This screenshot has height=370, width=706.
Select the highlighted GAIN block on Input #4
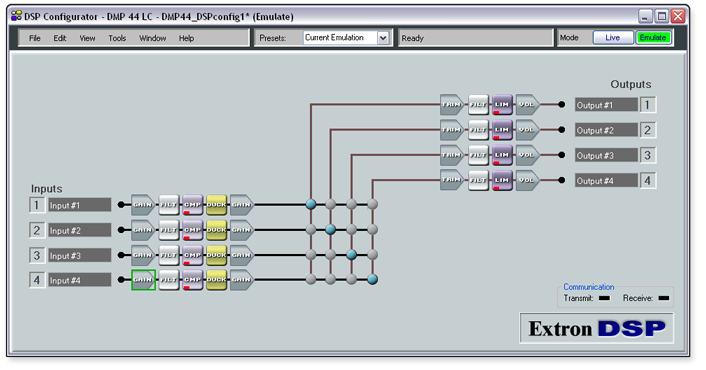pyautogui.click(x=143, y=280)
